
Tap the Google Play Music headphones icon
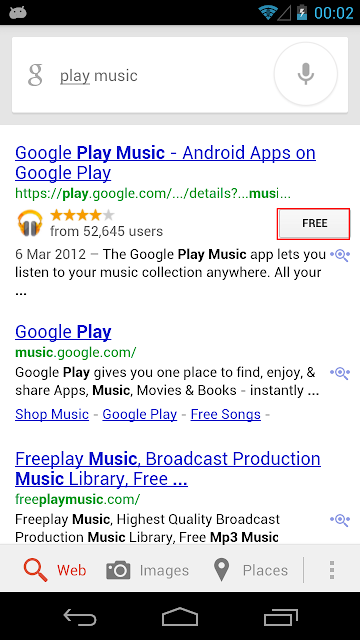click(30, 223)
